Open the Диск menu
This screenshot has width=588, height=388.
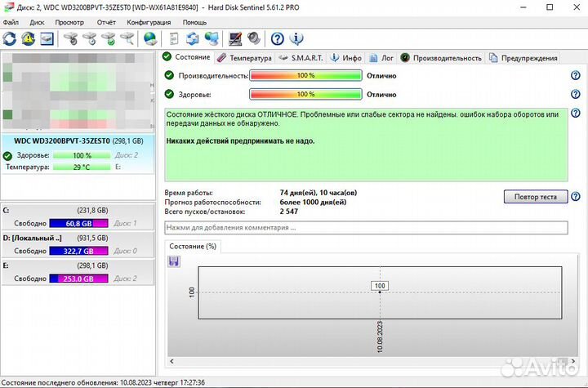[37, 23]
